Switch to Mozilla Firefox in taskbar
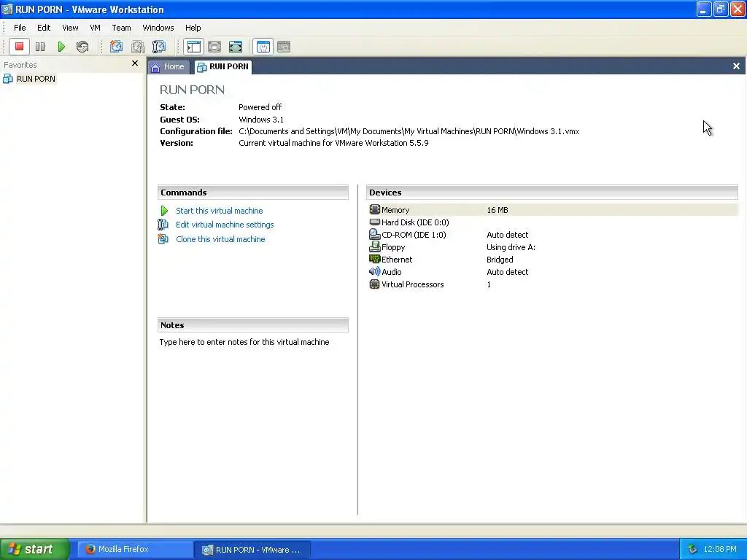747x560 pixels. 135,549
